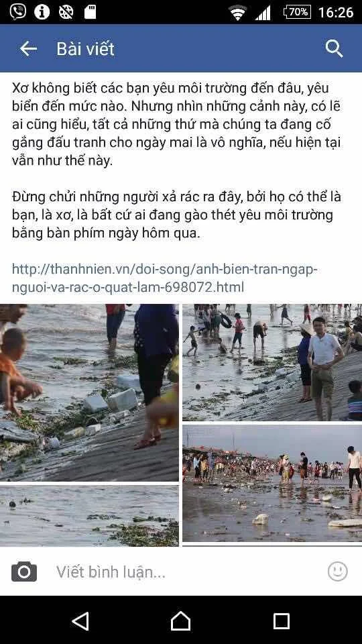Tap the post text starting 'Xơ không biết'
Screen dimensions: 362x644
tap(176, 124)
